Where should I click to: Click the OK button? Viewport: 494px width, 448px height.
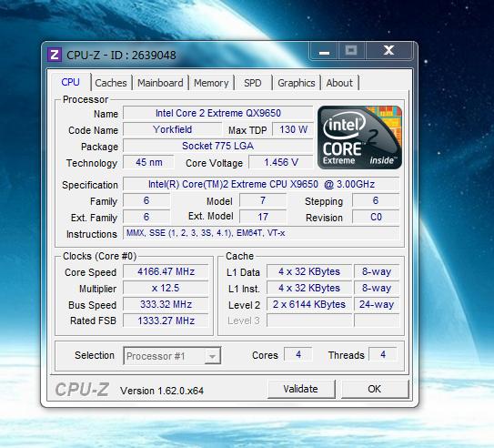[374, 389]
